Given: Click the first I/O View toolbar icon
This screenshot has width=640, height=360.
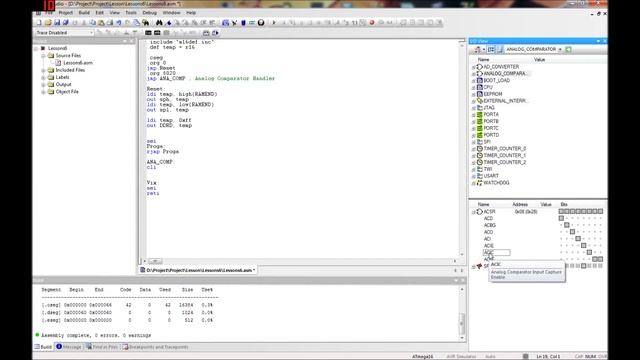Looking at the screenshot, I should pyautogui.click(x=477, y=49).
